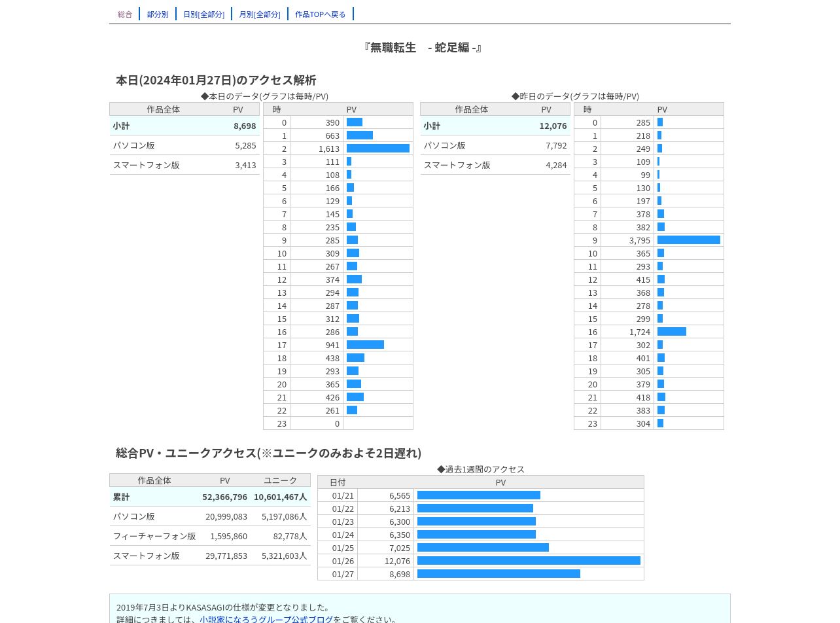
Task: Select today's subtotal value 8,698
Action: click(x=245, y=126)
